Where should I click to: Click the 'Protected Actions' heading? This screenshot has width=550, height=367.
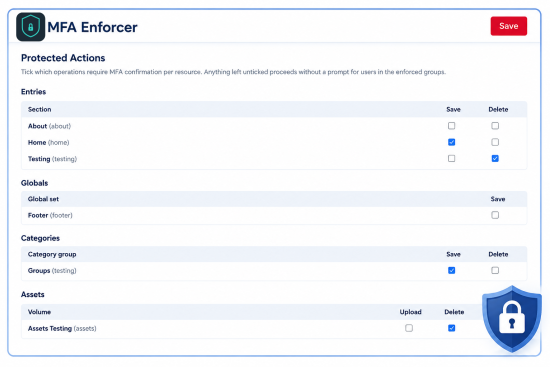[63, 58]
